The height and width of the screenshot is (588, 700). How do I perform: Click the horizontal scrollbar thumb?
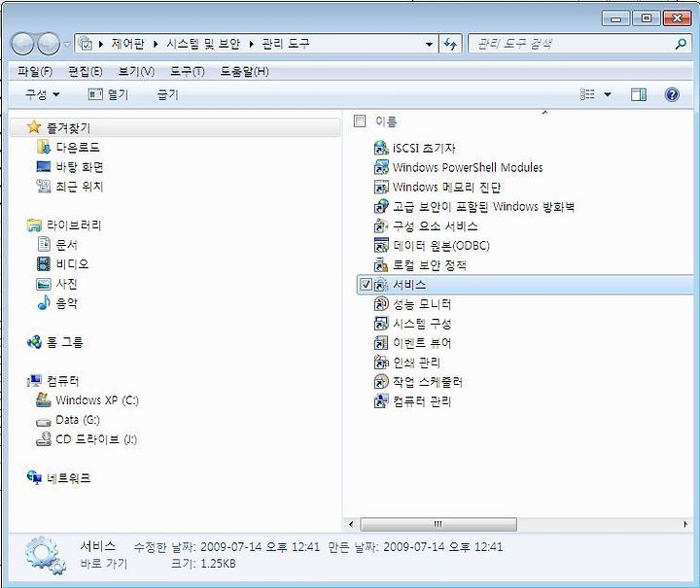(438, 524)
